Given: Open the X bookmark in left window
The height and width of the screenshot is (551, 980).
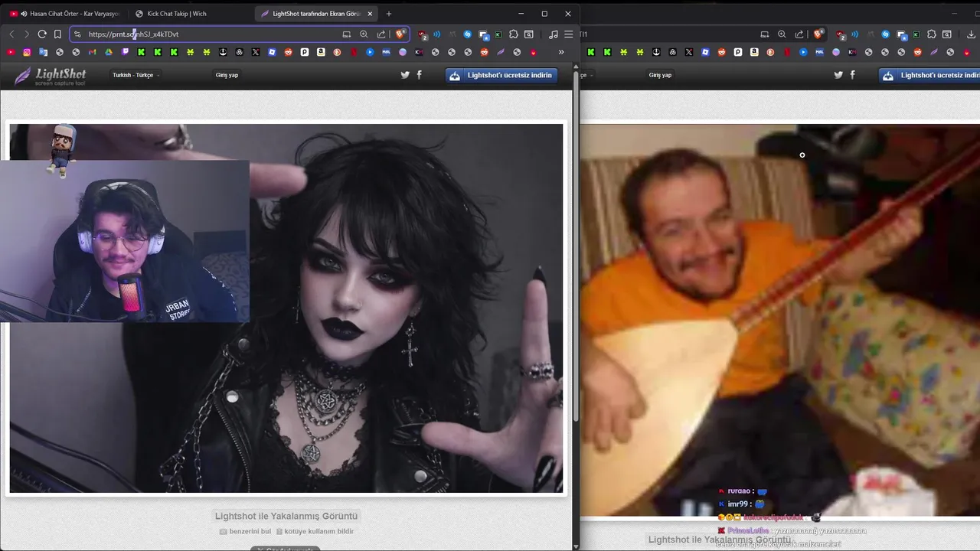Looking at the screenshot, I should pyautogui.click(x=256, y=52).
